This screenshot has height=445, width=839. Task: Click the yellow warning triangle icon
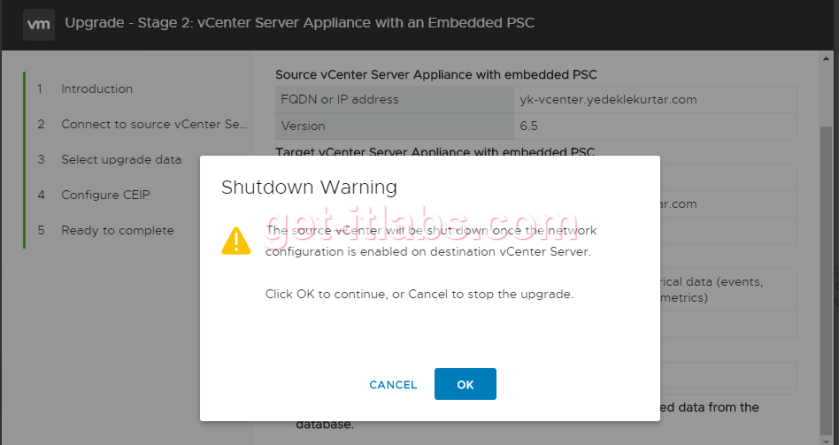(236, 241)
